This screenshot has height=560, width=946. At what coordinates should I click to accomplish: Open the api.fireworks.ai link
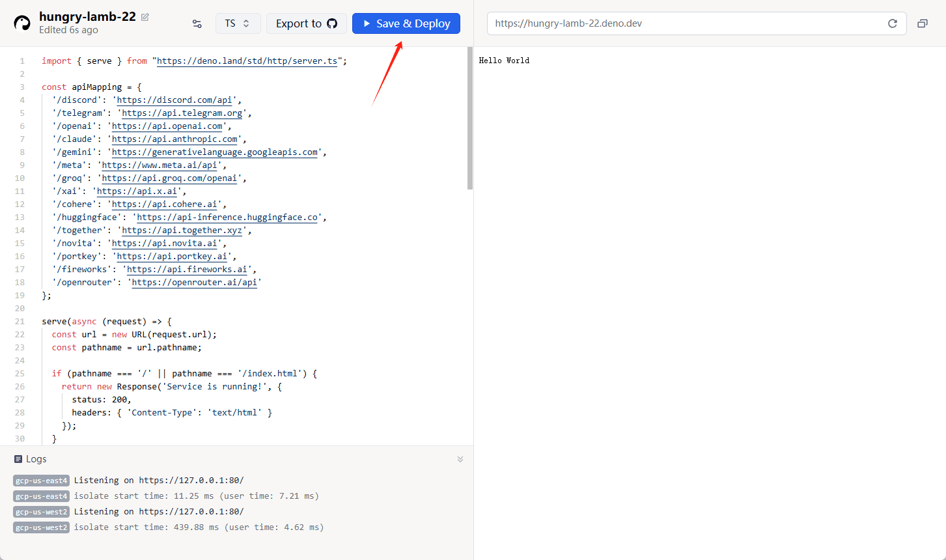tap(187, 269)
